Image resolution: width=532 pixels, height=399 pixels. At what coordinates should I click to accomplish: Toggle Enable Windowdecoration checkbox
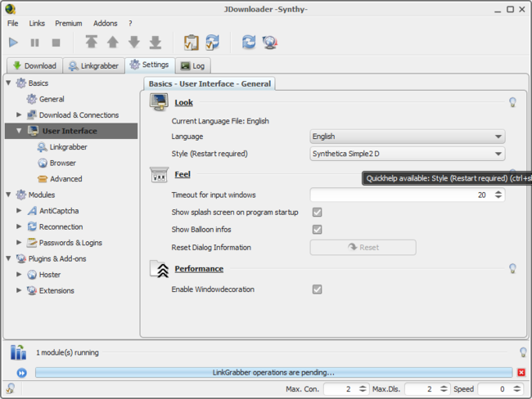(x=318, y=289)
